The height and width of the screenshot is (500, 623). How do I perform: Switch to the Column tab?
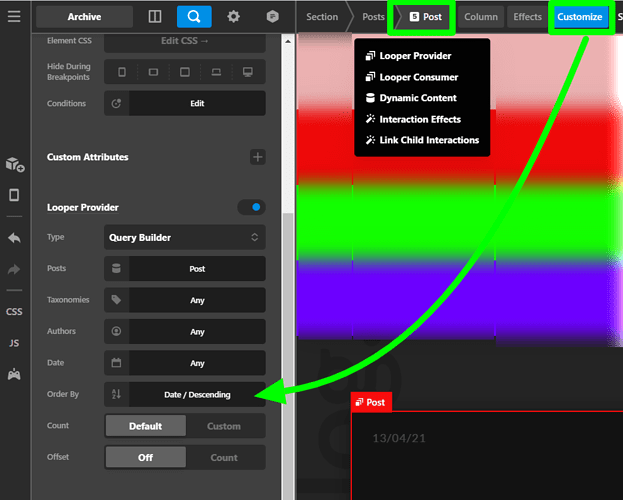tap(481, 17)
